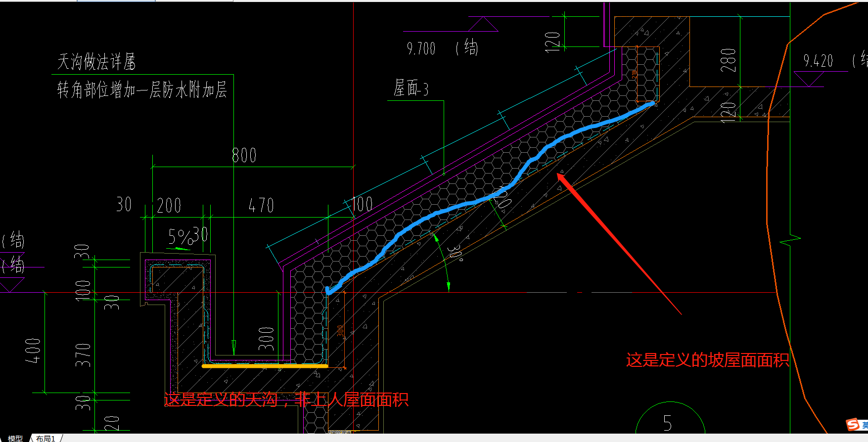Select the 屋面-3 leader label

(411, 88)
